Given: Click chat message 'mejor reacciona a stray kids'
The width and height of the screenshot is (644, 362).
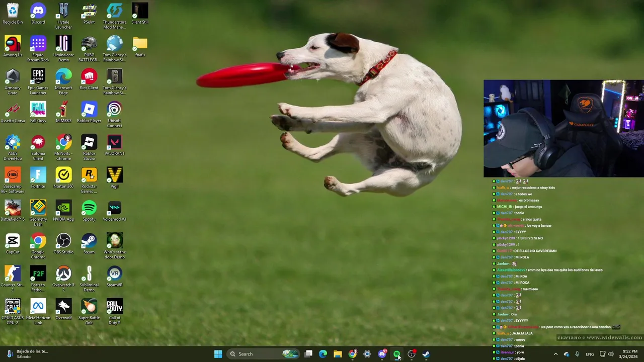Looking at the screenshot, I should [533, 188].
